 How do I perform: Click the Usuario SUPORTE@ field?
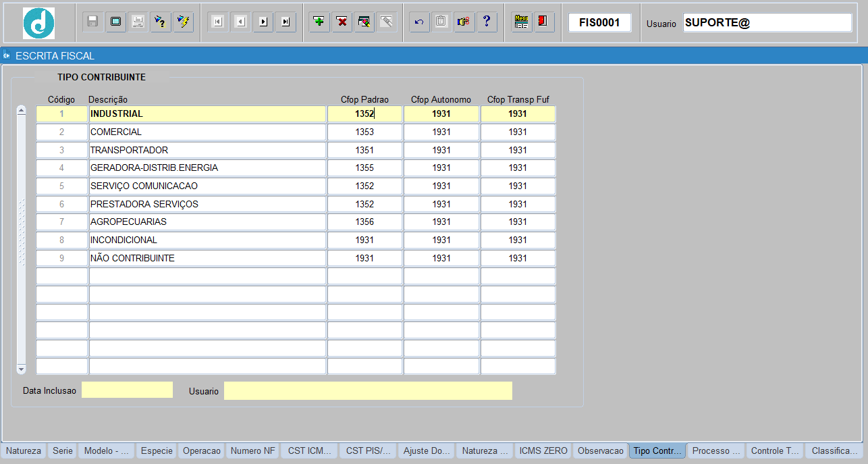767,22
